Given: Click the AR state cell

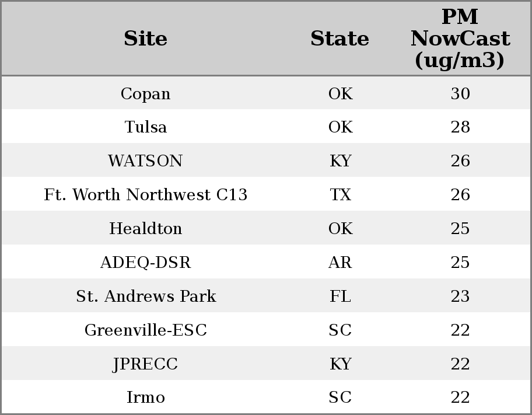Looking at the screenshot, I should tap(340, 262).
